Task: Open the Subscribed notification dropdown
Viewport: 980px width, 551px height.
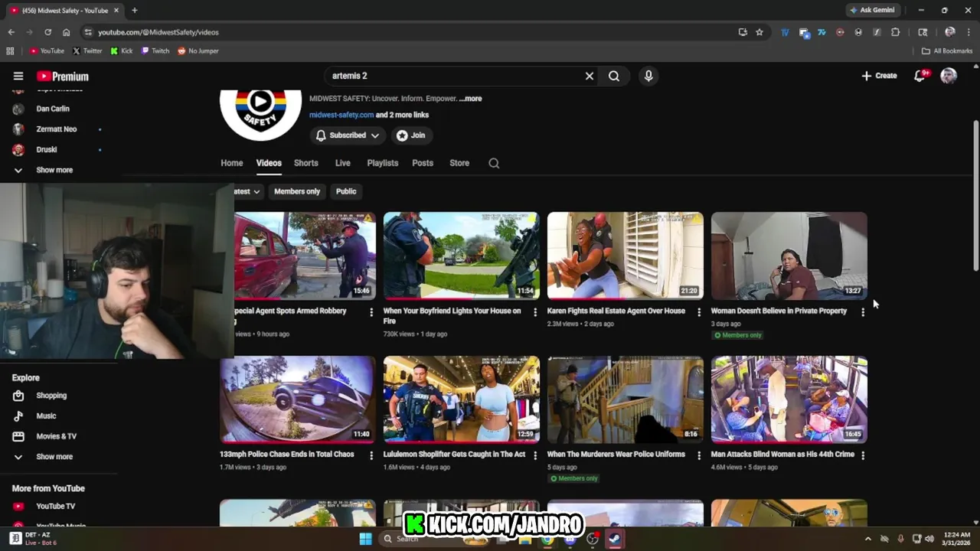Action: point(348,135)
